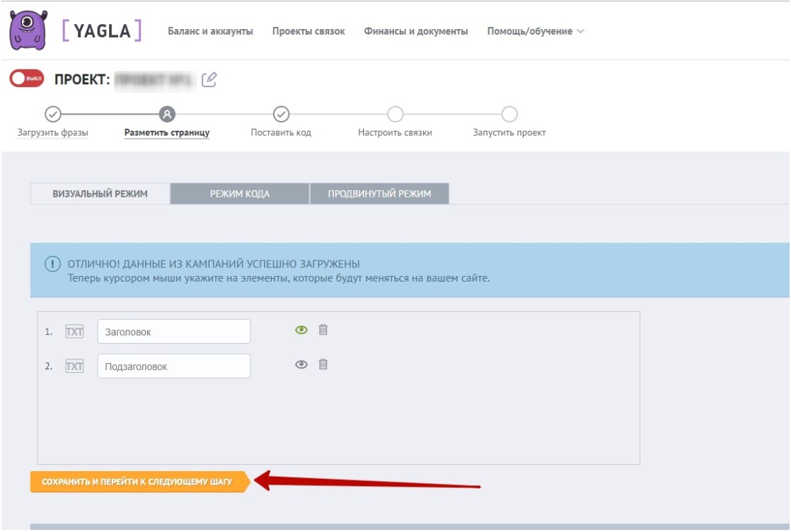Toggle visibility of the Заголовок element
The image size is (791, 532).
pyautogui.click(x=301, y=330)
